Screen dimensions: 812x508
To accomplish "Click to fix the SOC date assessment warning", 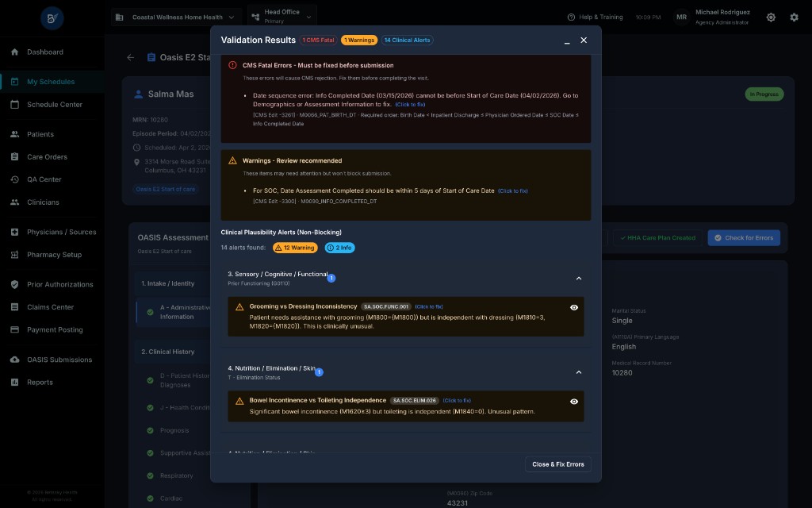I will [513, 190].
